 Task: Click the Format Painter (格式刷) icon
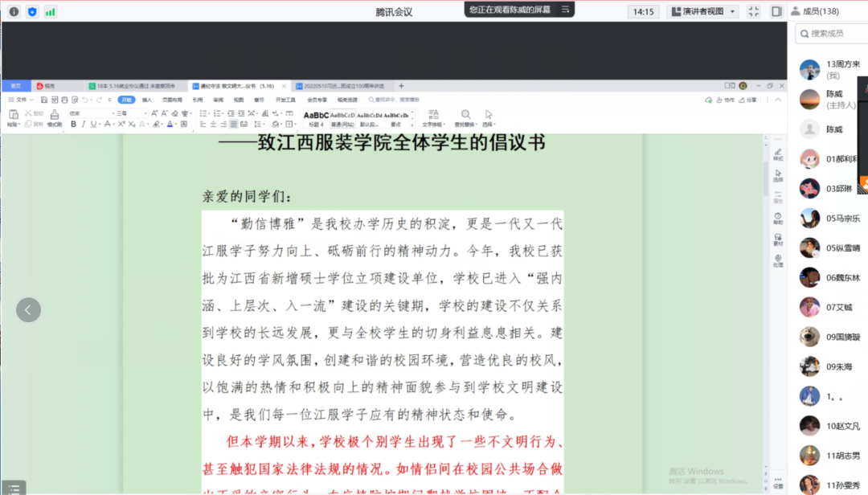pyautogui.click(x=54, y=115)
